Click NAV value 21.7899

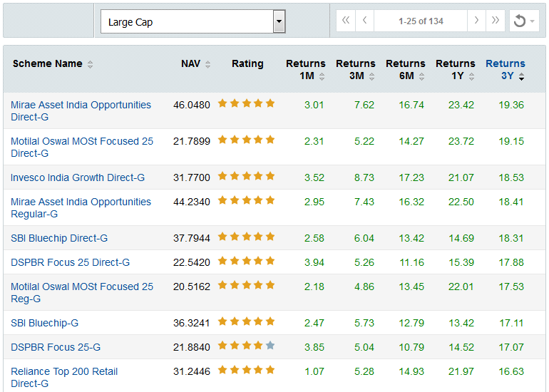point(192,141)
